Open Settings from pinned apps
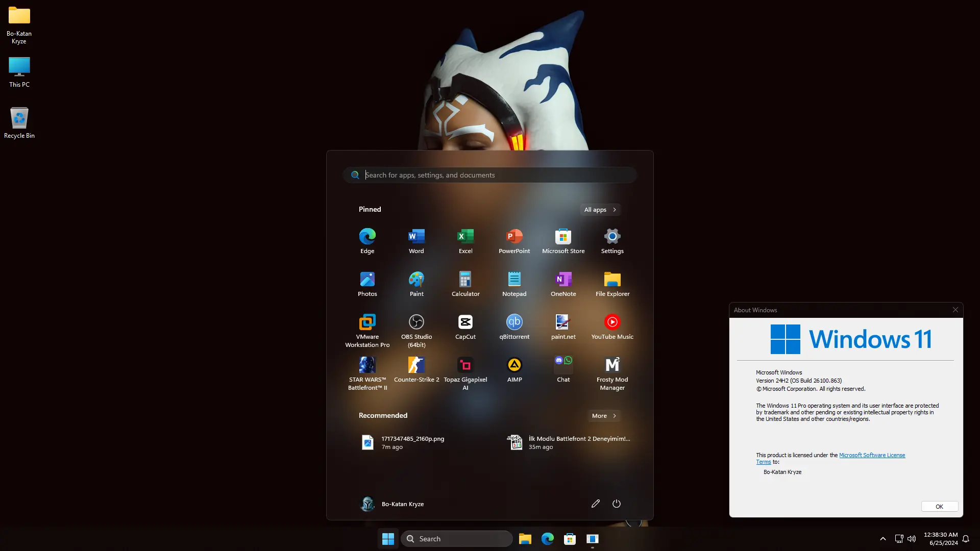The image size is (980, 551). click(612, 241)
